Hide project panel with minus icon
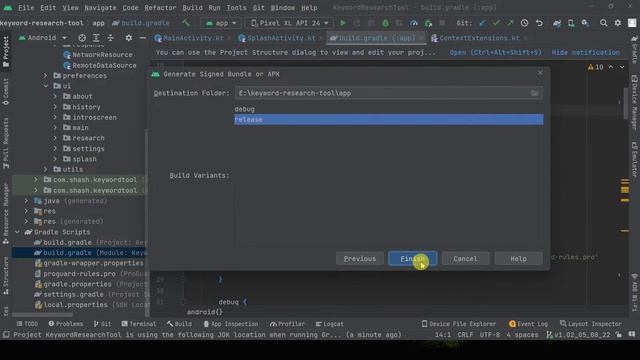Viewport: 640px width, 360px height. [142, 38]
